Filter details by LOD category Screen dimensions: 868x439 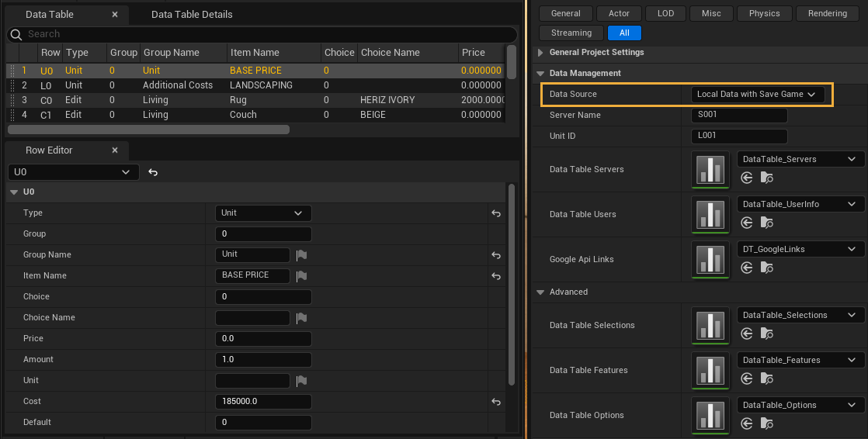666,13
